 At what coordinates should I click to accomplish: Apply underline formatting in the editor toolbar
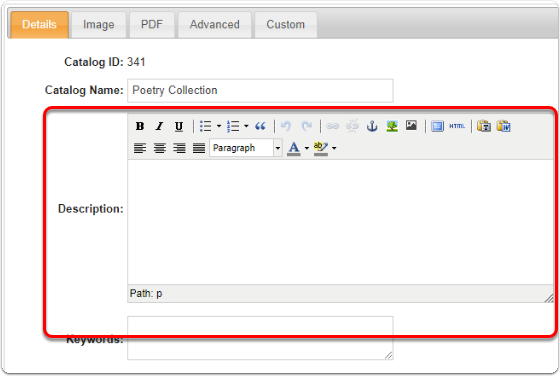179,126
